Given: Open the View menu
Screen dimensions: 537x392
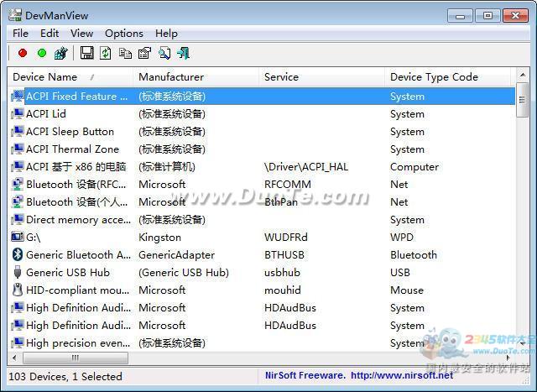Looking at the screenshot, I should pyautogui.click(x=82, y=34).
